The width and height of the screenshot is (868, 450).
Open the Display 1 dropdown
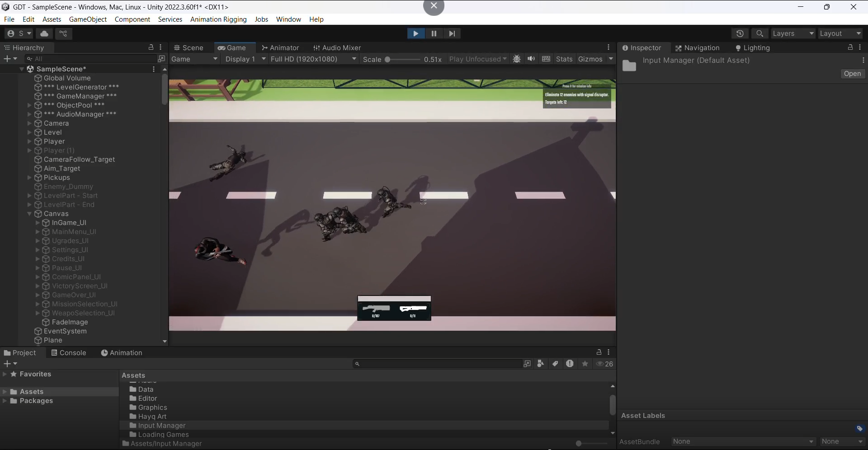click(245, 59)
